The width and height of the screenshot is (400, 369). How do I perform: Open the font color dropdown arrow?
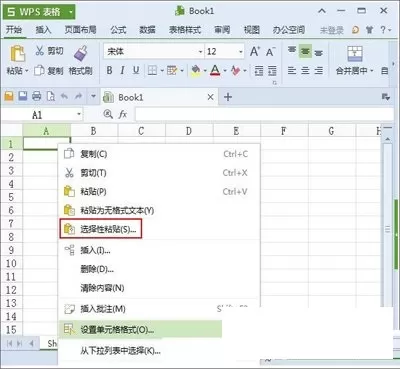click(225, 71)
